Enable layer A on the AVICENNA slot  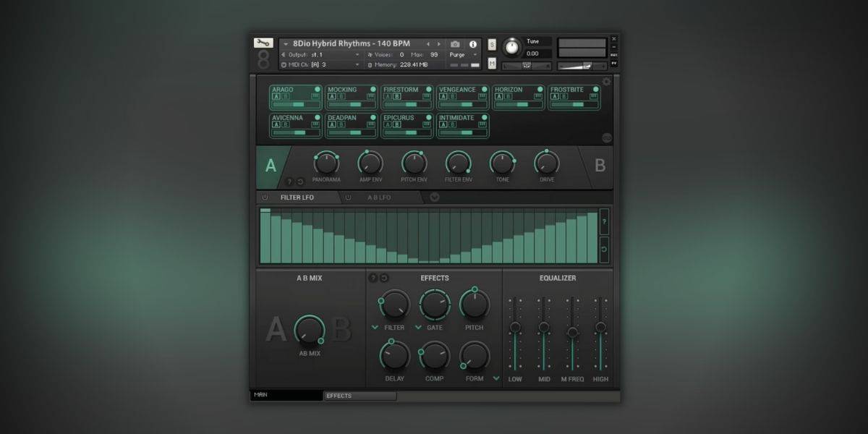276,124
